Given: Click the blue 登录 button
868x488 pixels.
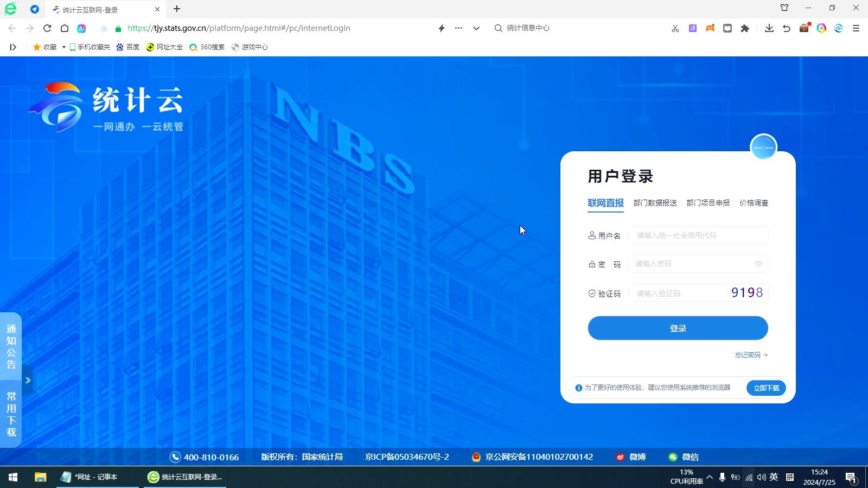Looking at the screenshot, I should click(678, 328).
